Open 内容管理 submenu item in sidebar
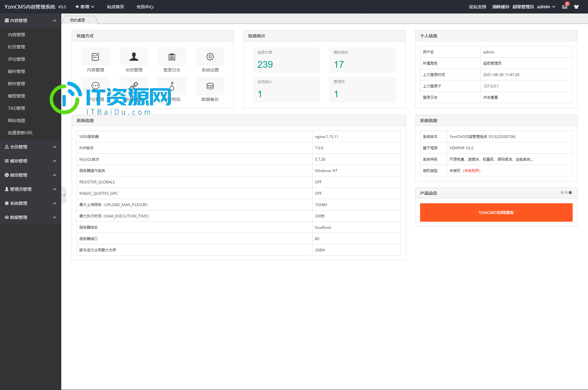Image resolution: width=588 pixels, height=390 pixels. 17,35
